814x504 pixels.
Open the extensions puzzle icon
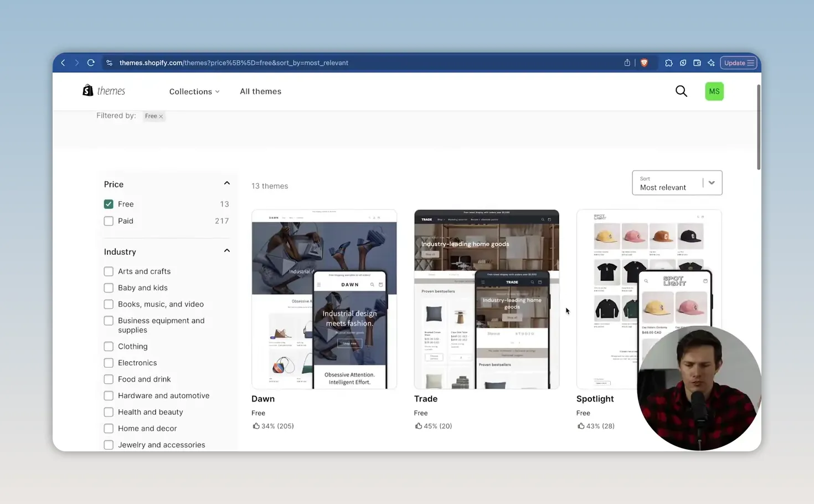pyautogui.click(x=669, y=63)
